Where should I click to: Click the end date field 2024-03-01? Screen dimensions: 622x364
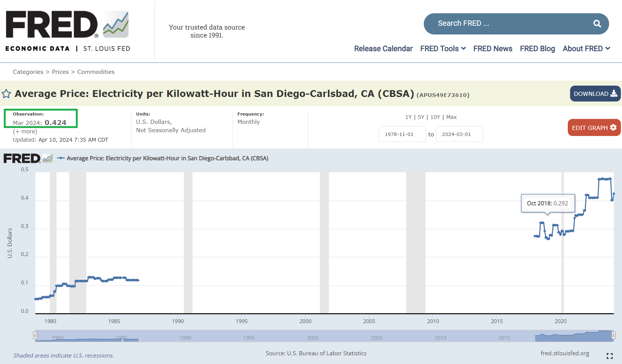point(459,134)
